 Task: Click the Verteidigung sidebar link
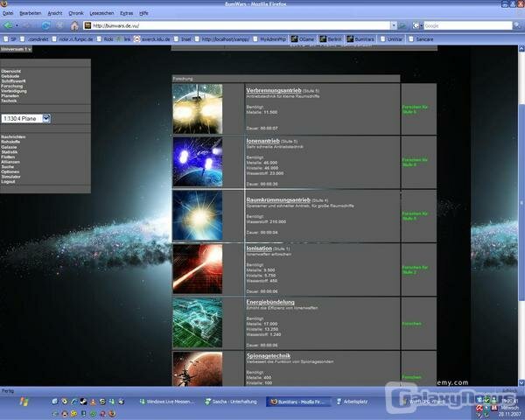click(14, 91)
